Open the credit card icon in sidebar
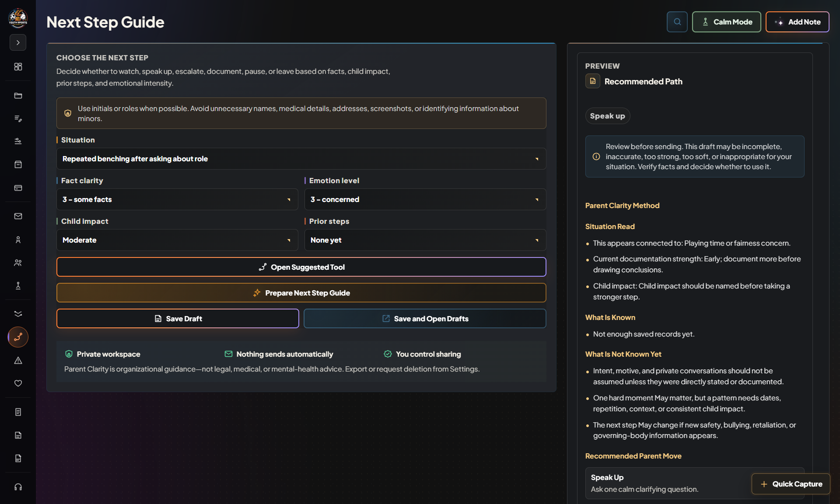 pos(18,188)
